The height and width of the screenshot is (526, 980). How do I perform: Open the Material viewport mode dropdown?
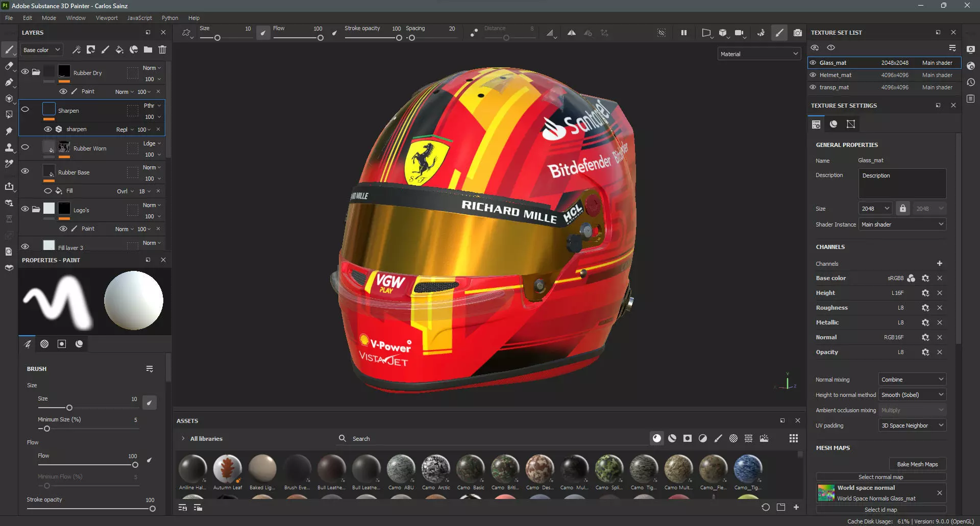(x=759, y=54)
